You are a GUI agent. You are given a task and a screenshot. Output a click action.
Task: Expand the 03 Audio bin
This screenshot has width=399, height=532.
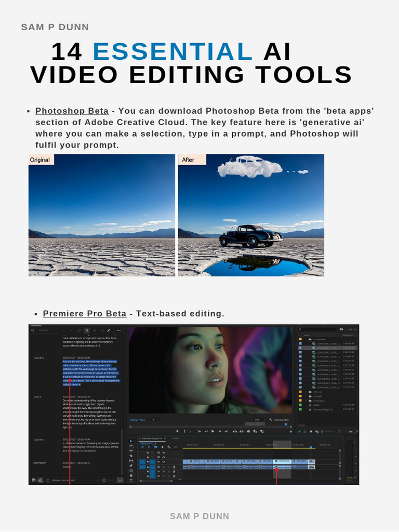tap(305, 396)
